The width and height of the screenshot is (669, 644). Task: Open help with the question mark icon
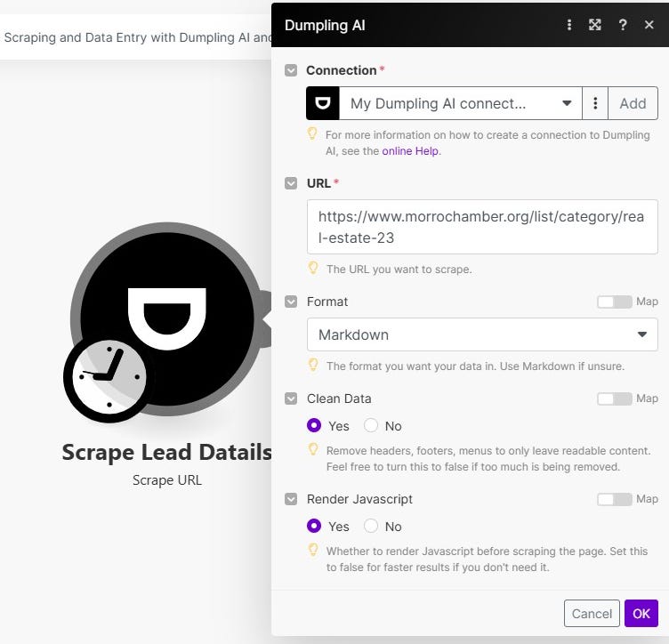pyautogui.click(x=623, y=25)
